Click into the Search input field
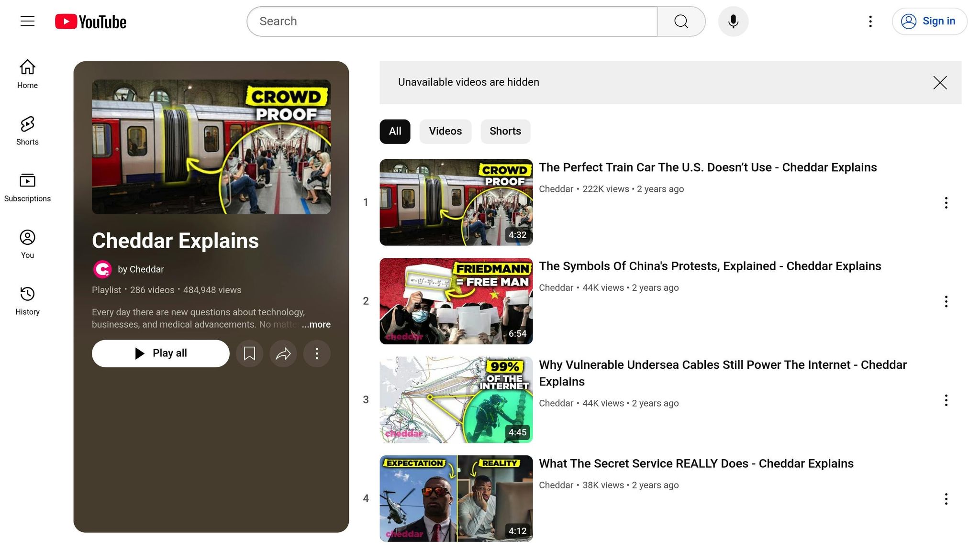Screen dimensions: 980x551 (x=452, y=22)
